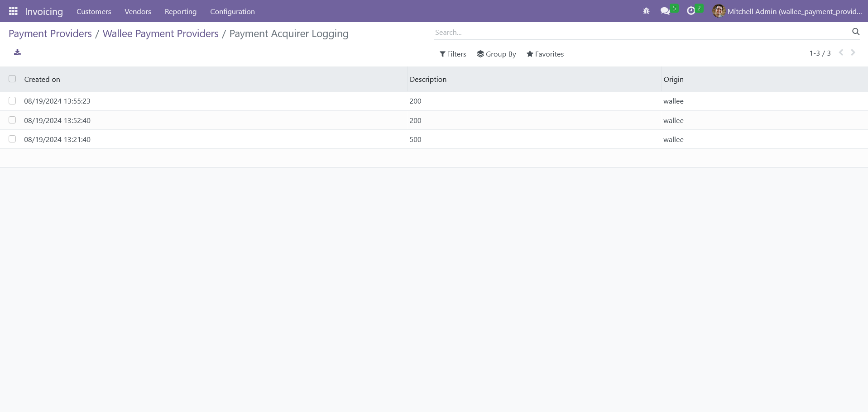The height and width of the screenshot is (412, 868).
Task: Toggle the select-all header checkbox
Action: [x=12, y=79]
